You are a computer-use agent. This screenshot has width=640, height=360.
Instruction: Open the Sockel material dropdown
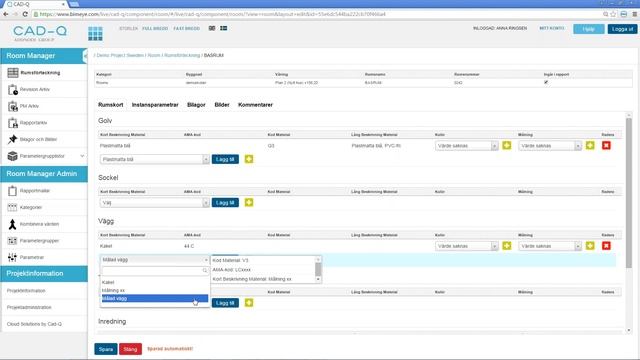click(154, 202)
